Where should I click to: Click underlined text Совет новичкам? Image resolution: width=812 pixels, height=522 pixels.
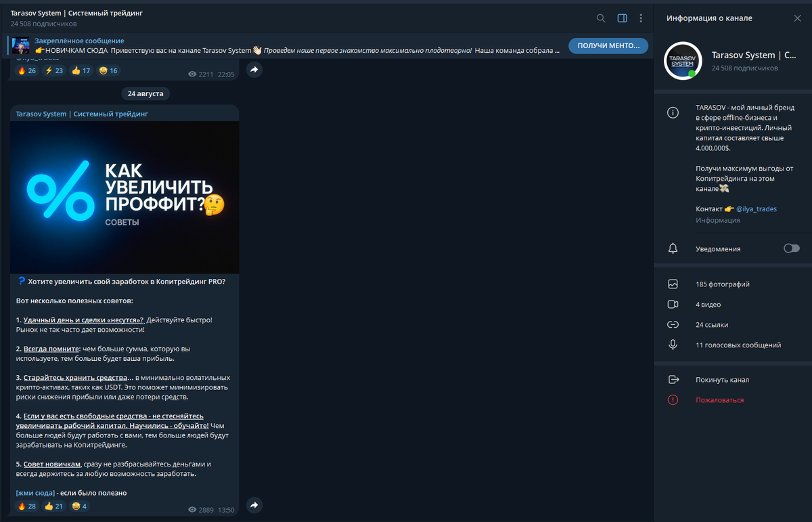(x=51, y=464)
